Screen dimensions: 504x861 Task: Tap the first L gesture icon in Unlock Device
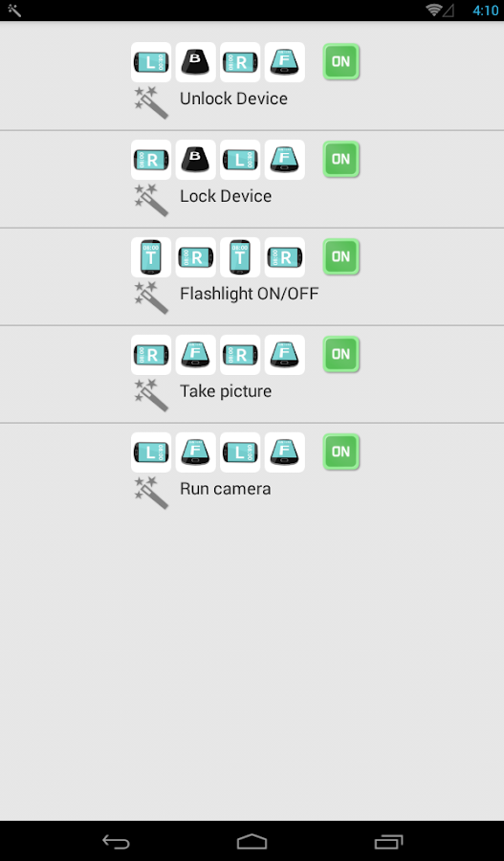[151, 62]
